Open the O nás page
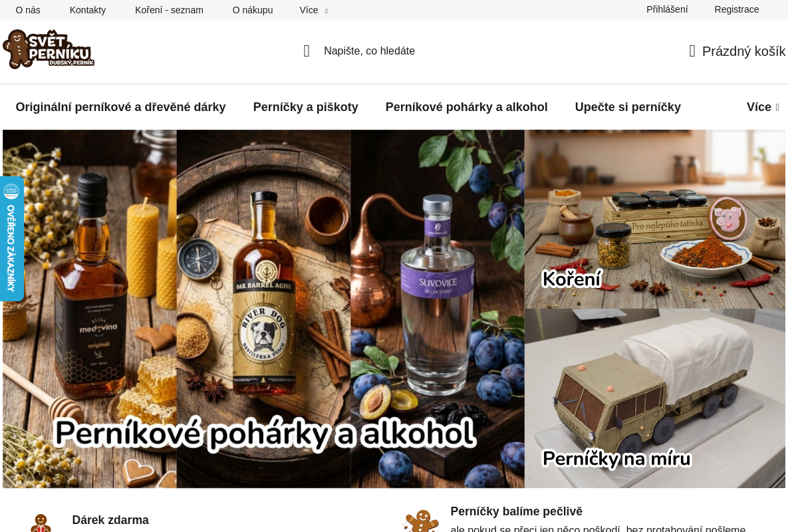The image size is (798, 532). (28, 10)
